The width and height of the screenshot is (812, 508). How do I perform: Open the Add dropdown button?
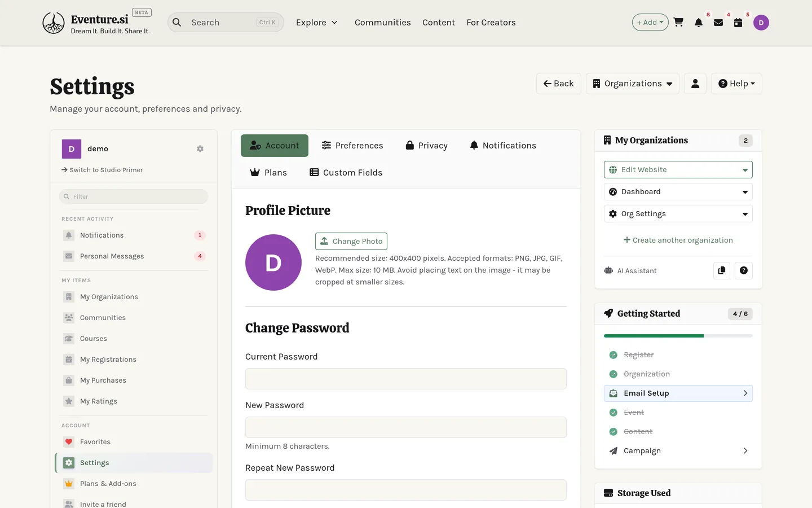coord(650,23)
